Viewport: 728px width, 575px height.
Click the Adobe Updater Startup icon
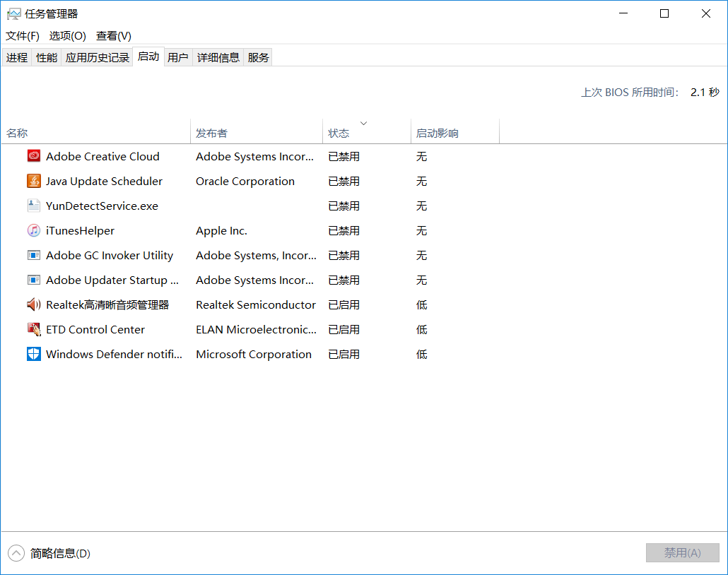tap(34, 280)
